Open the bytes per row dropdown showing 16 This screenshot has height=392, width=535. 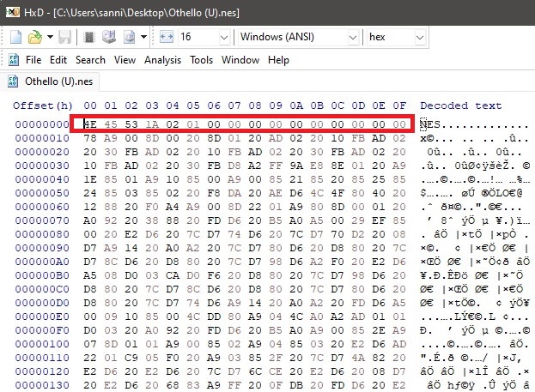(x=204, y=37)
